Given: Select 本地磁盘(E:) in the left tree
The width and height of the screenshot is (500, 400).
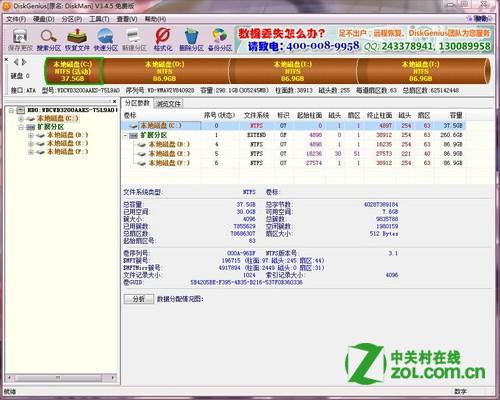Looking at the screenshot, I should 68,143.
